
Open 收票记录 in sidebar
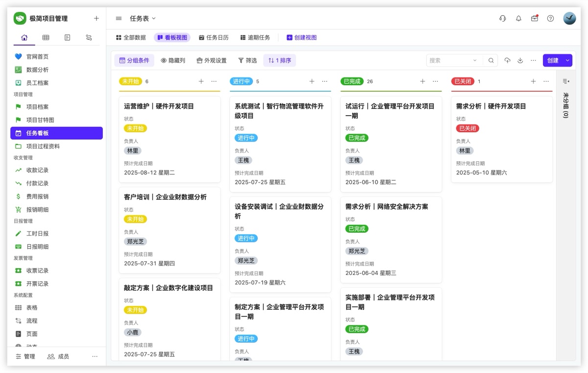(56, 271)
